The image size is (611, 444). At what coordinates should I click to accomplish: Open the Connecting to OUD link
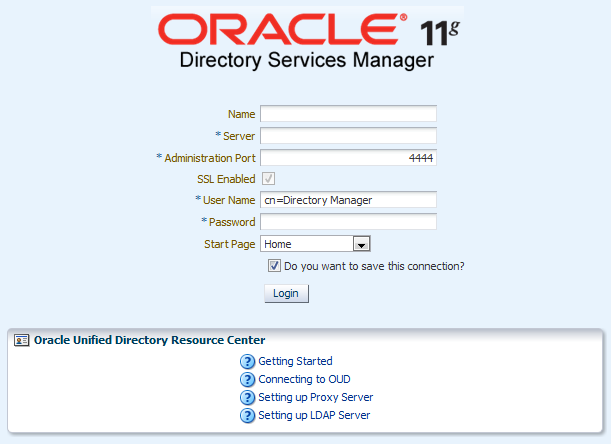tap(304, 379)
